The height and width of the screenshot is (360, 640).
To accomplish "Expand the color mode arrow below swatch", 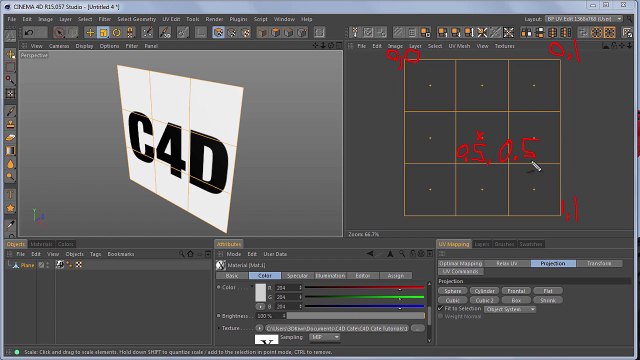I will click(260, 306).
